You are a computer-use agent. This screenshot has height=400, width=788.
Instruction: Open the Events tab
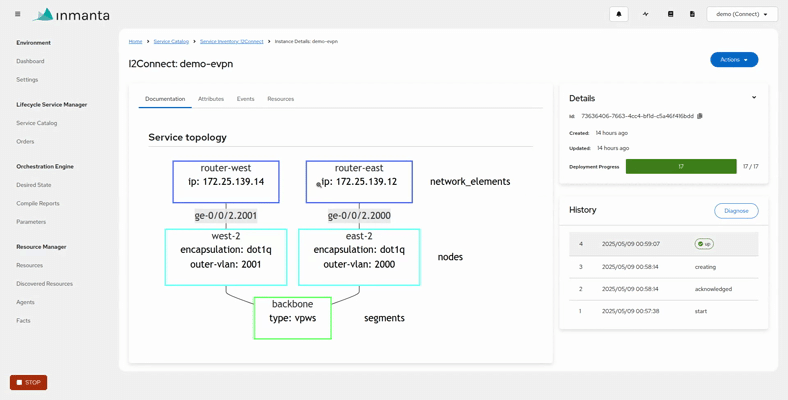pyautogui.click(x=246, y=99)
